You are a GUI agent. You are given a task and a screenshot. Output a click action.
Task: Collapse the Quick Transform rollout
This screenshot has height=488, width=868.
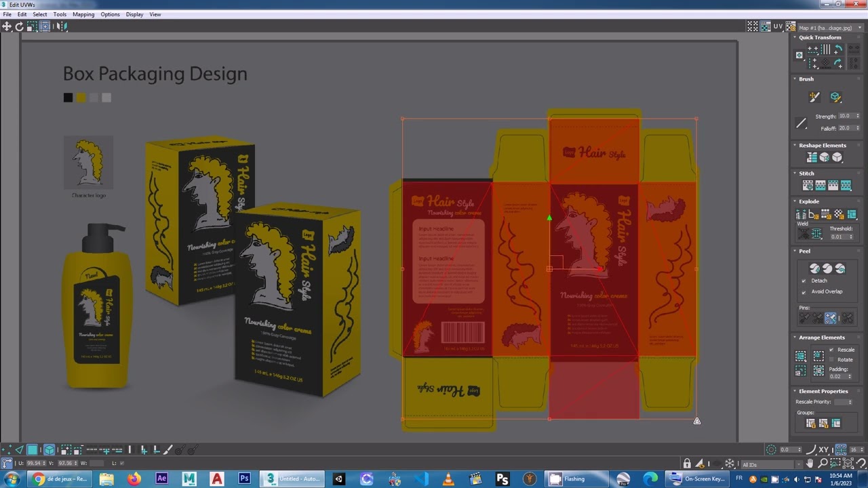coord(819,37)
